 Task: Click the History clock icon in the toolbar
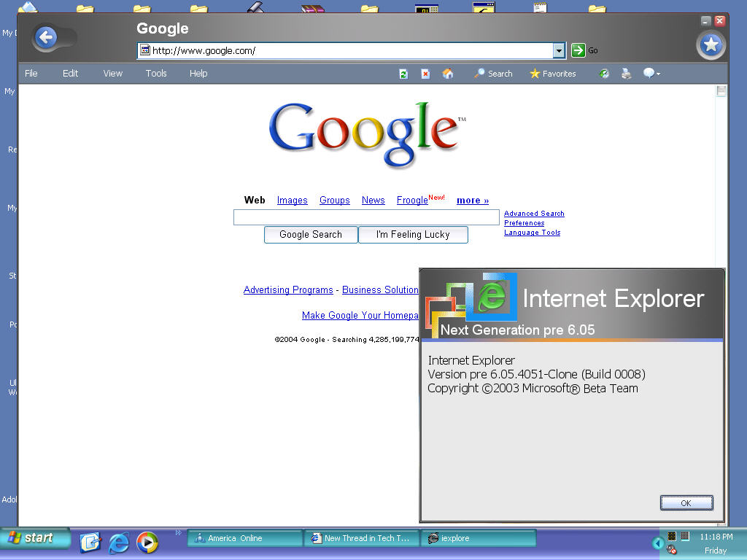(x=604, y=74)
